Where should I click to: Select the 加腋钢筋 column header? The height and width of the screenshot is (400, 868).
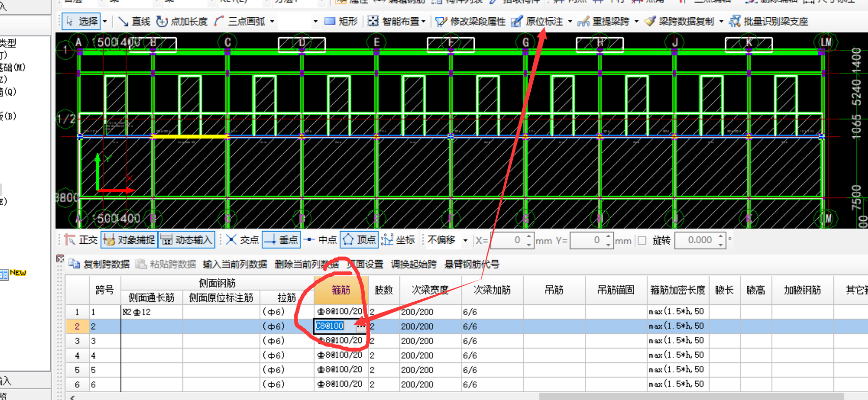(x=802, y=290)
